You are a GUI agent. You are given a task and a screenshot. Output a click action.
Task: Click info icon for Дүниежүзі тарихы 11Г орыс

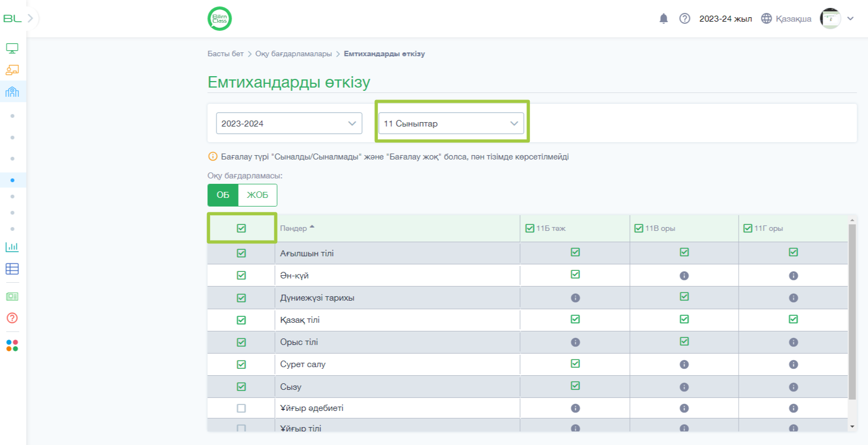click(793, 298)
